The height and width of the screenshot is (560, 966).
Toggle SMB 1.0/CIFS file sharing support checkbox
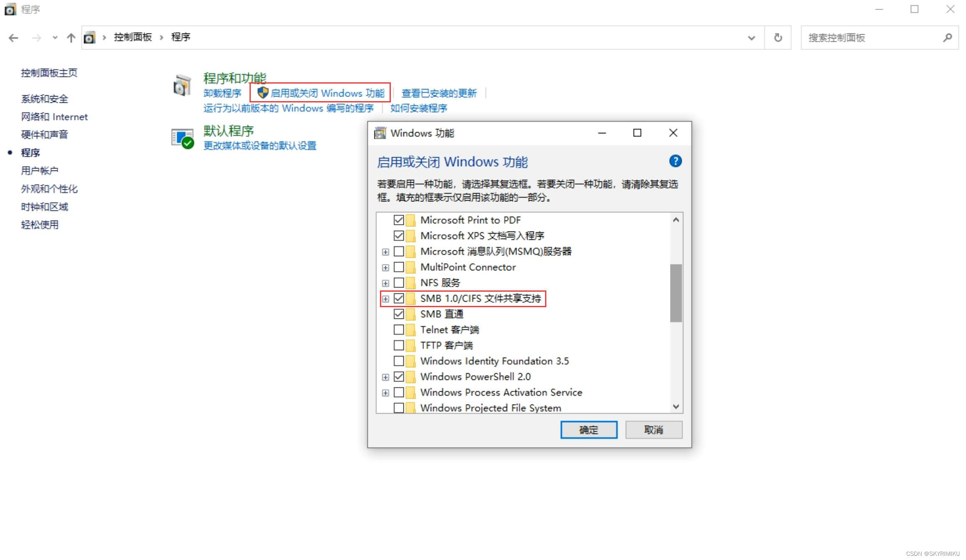(x=398, y=298)
